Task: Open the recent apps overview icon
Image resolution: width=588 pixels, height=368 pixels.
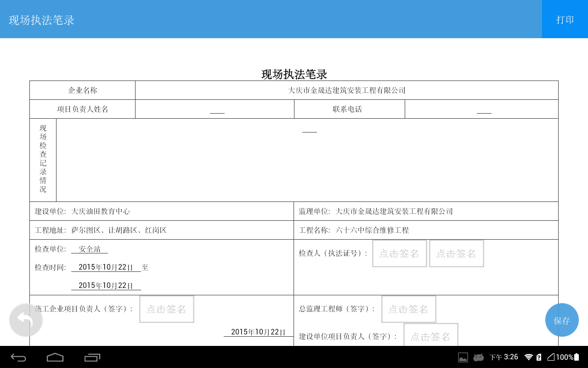Action: (x=92, y=357)
